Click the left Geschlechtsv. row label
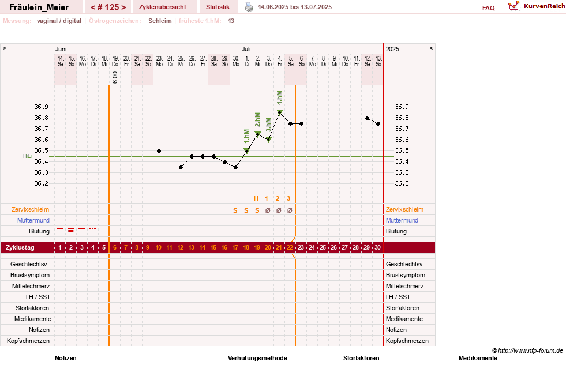 tap(29, 264)
